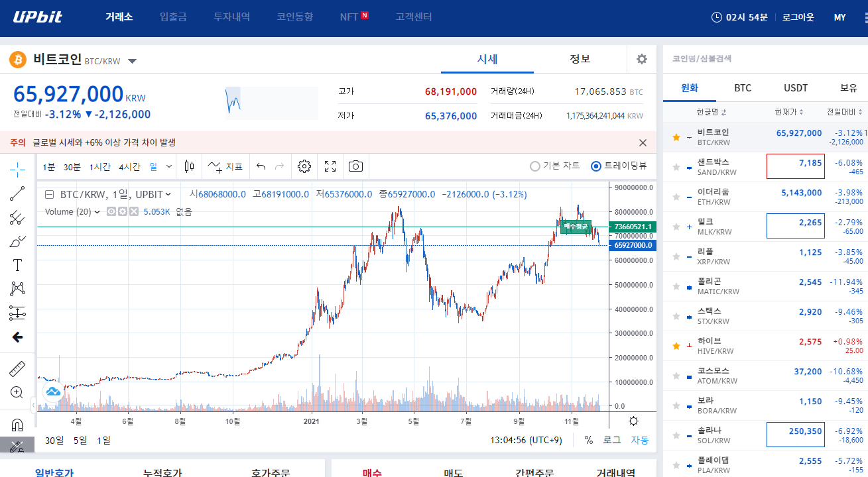Open the settings gear beside 정보 tab
This screenshot has width=868, height=477.
coord(642,59)
